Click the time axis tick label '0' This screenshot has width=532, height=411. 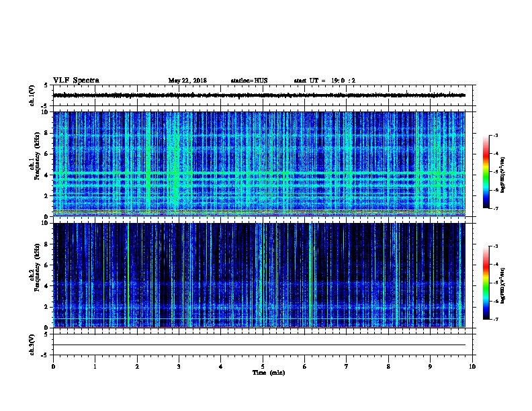click(53, 367)
